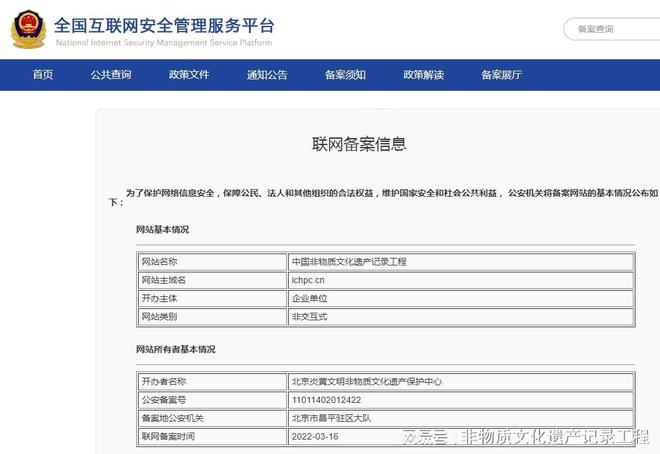The image size is (660, 454).
Task: Select the 网站类别 label cell
Action: point(212,316)
